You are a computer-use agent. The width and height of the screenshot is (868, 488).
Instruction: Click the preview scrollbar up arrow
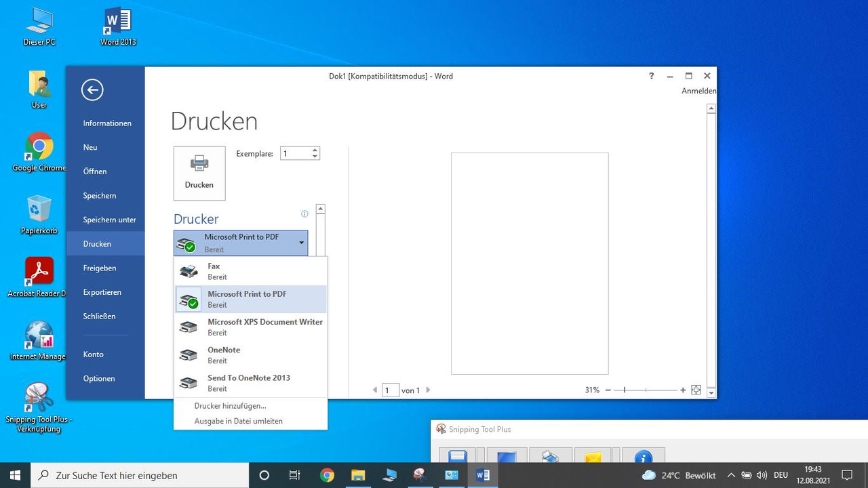click(x=711, y=108)
